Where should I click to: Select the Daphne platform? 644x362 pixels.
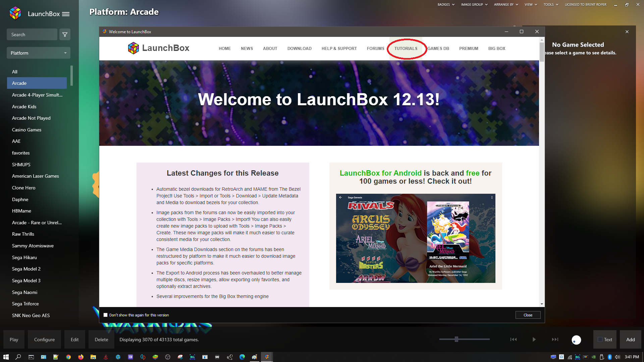[37, 199]
